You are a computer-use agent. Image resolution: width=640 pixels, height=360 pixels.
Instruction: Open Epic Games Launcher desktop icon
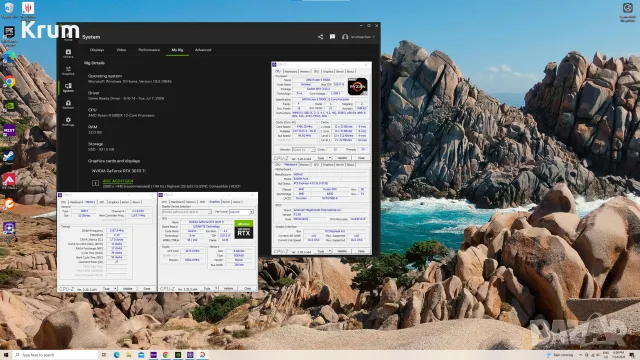pyautogui.click(x=9, y=34)
